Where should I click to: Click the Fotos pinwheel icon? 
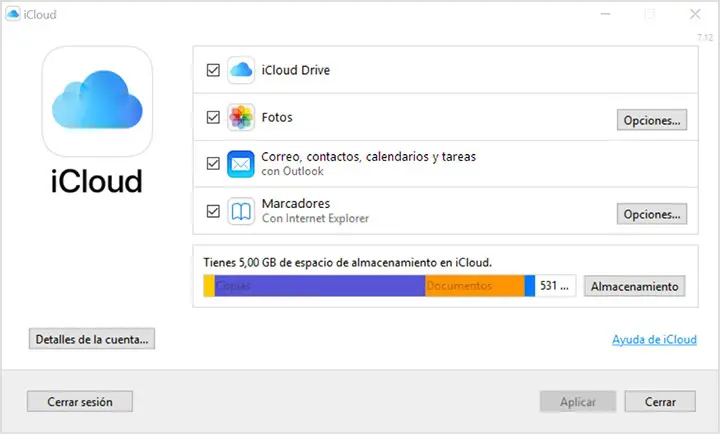pyautogui.click(x=242, y=117)
